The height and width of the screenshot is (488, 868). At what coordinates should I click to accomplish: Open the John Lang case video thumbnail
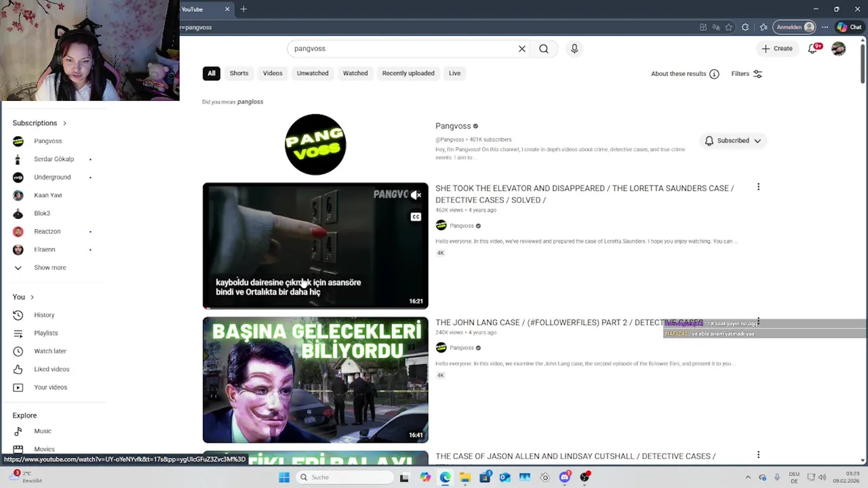click(315, 380)
